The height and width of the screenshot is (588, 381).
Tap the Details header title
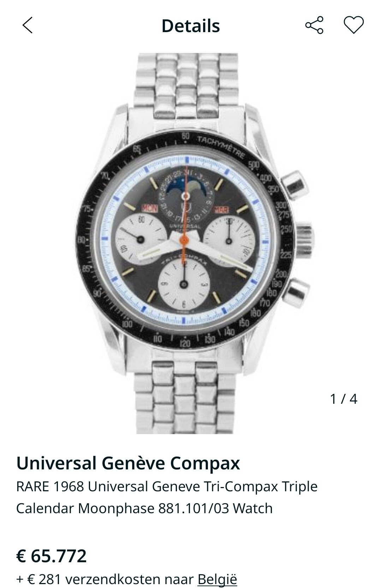tap(191, 26)
